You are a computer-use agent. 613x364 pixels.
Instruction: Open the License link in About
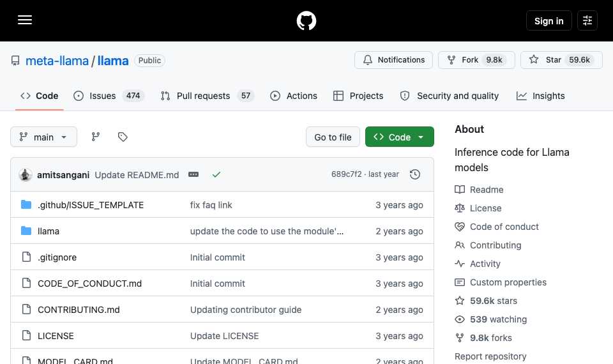coord(478,208)
